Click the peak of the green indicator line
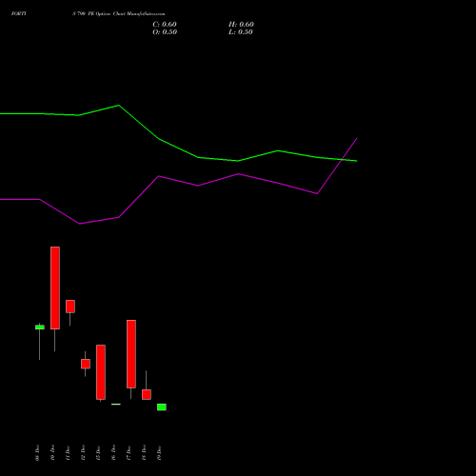 click(x=119, y=105)
